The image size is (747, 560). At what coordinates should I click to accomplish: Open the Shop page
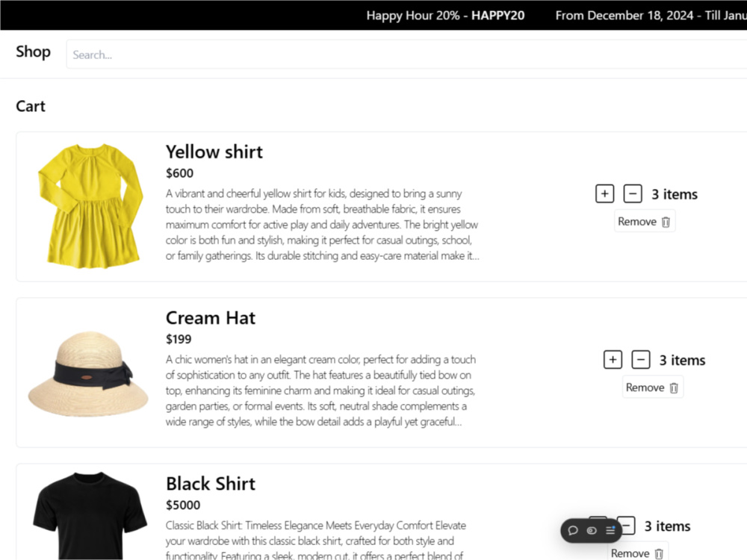click(33, 52)
